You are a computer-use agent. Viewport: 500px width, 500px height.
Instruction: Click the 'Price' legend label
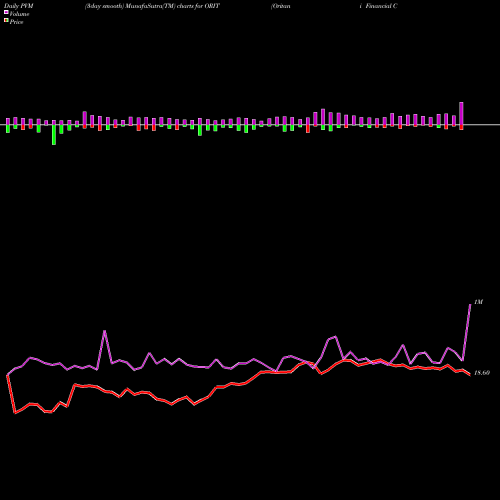pyautogui.click(x=16, y=22)
